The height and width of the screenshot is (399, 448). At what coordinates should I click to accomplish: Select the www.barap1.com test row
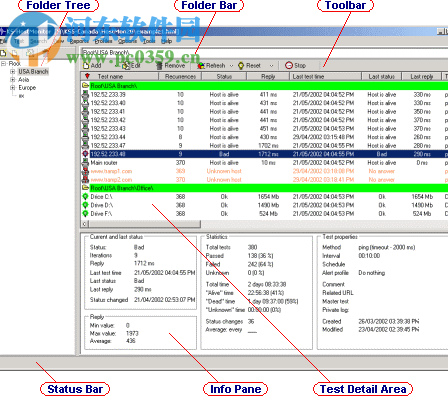[x=264, y=171]
